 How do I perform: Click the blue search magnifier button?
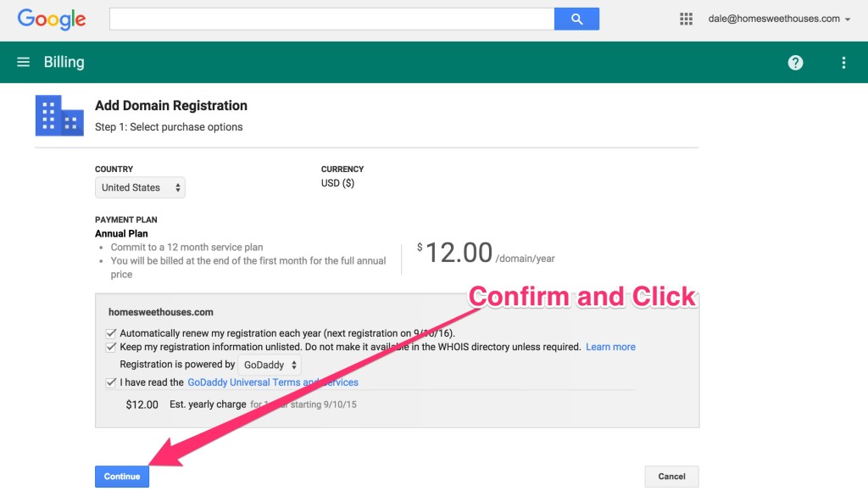point(576,19)
